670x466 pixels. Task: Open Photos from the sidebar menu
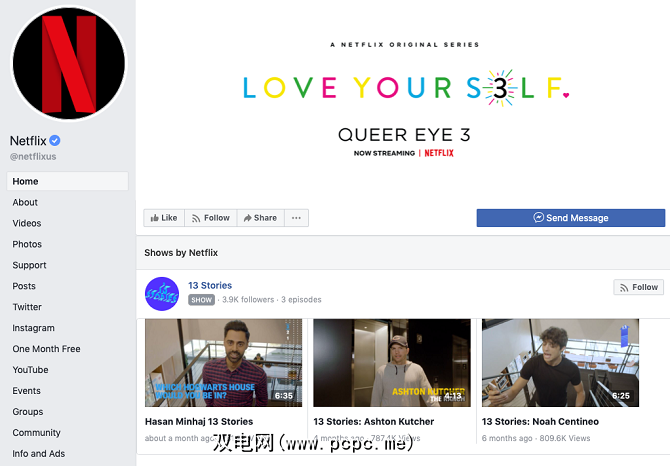click(27, 244)
